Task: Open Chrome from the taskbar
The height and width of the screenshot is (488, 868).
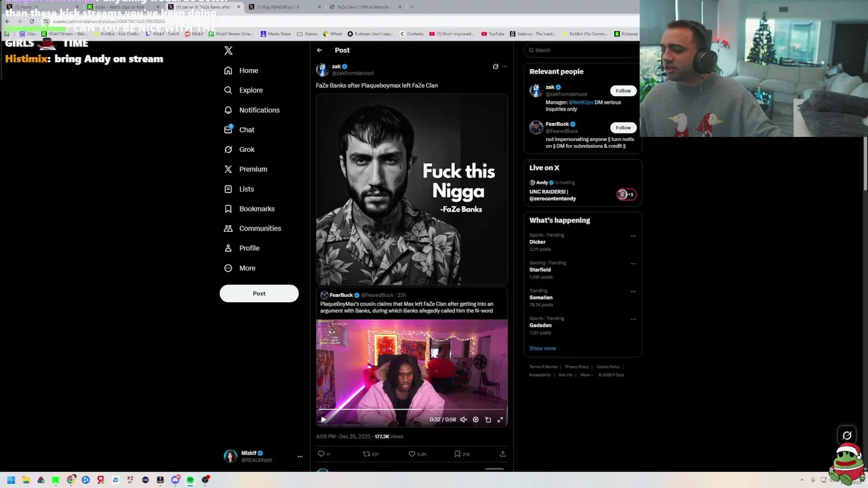Action: (71, 480)
